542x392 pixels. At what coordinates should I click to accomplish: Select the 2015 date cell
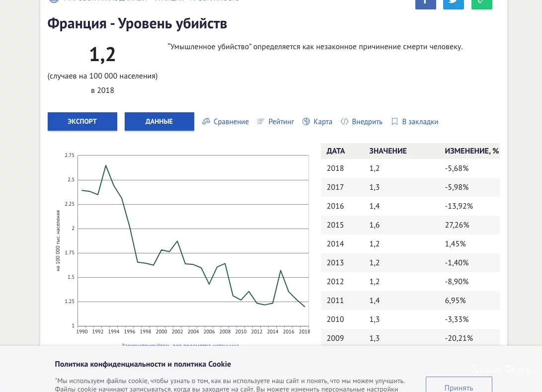tap(335, 225)
